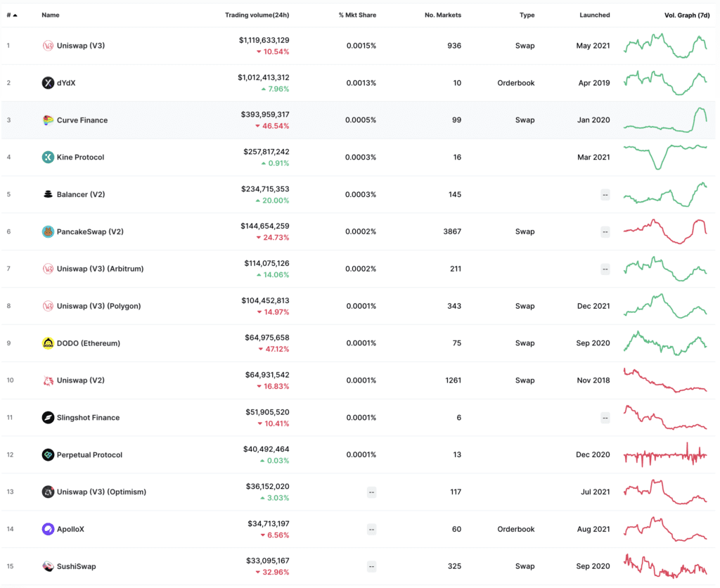Open the Perpetual Protocol link
This screenshot has height=588, width=720.
89,455
